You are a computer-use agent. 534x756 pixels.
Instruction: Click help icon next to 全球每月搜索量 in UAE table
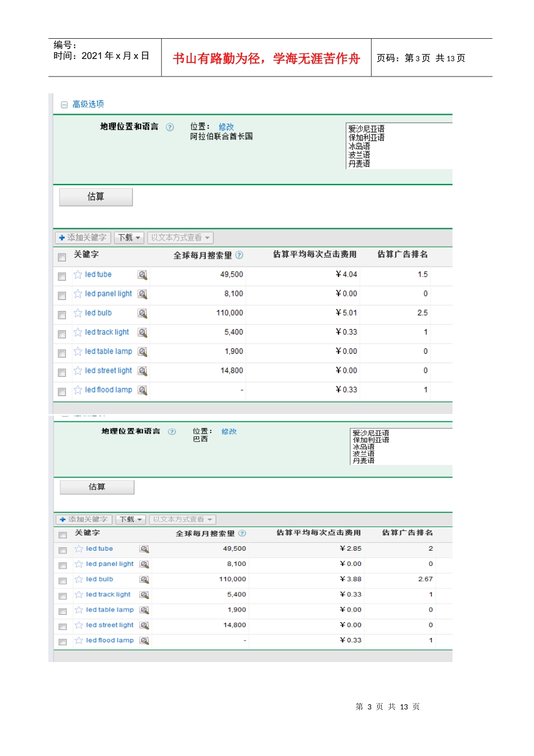point(239,255)
